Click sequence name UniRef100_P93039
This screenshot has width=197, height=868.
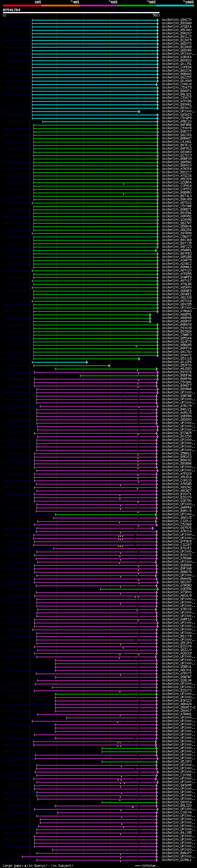point(177,328)
